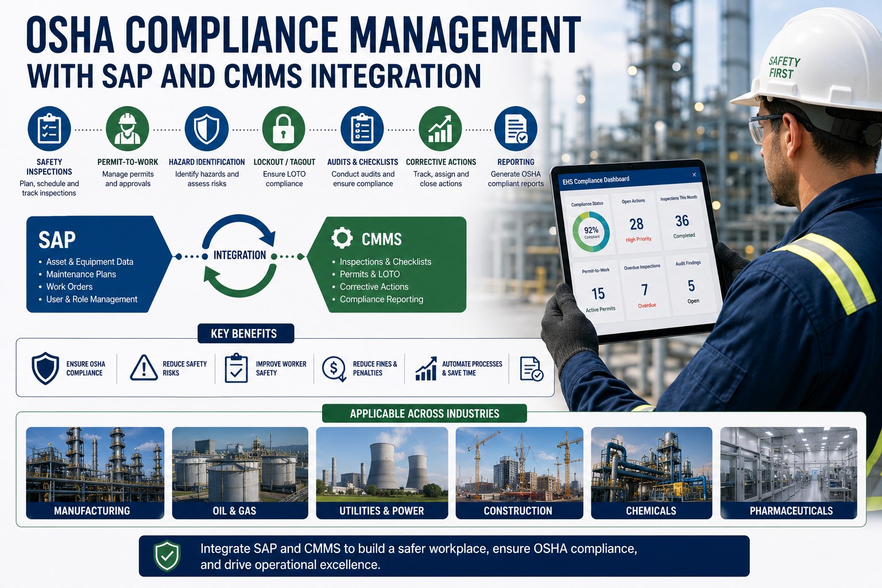
Task: Click the CMMS panel heading text
Action: click(x=382, y=239)
